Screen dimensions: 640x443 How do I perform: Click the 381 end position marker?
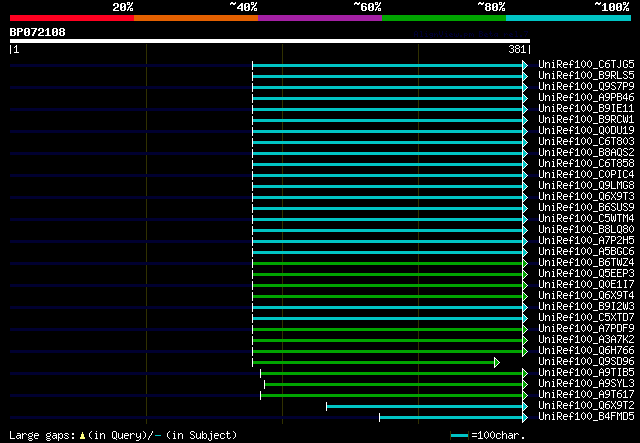click(x=519, y=49)
